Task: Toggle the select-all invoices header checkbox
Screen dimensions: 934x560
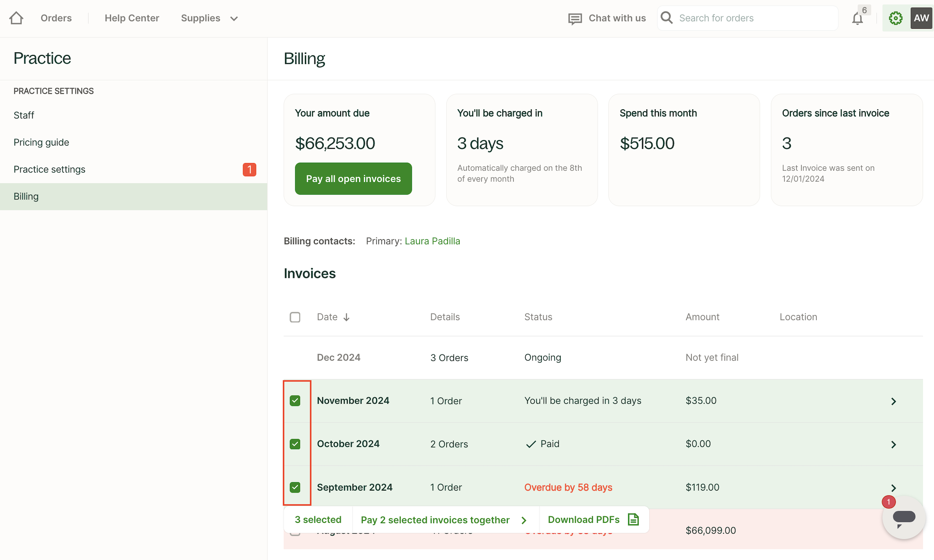Action: click(295, 317)
